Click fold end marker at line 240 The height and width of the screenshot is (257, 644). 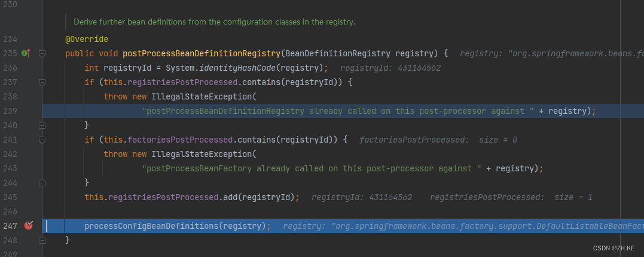click(x=42, y=125)
